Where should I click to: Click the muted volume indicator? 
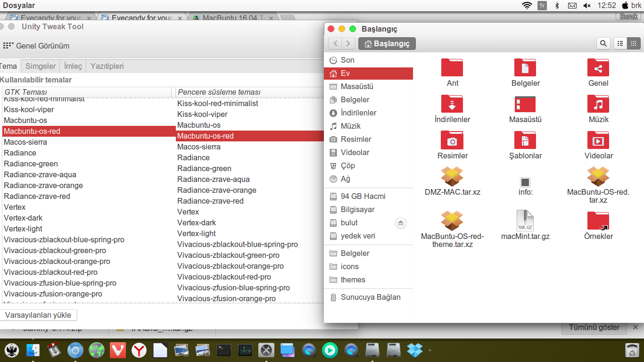[x=587, y=6]
